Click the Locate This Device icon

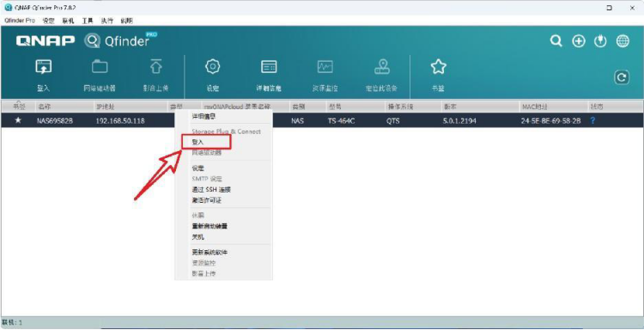point(382,66)
